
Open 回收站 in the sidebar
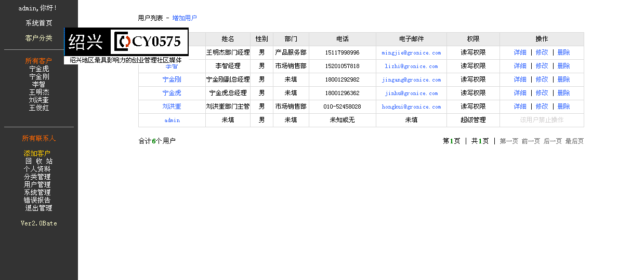pyautogui.click(x=39, y=161)
